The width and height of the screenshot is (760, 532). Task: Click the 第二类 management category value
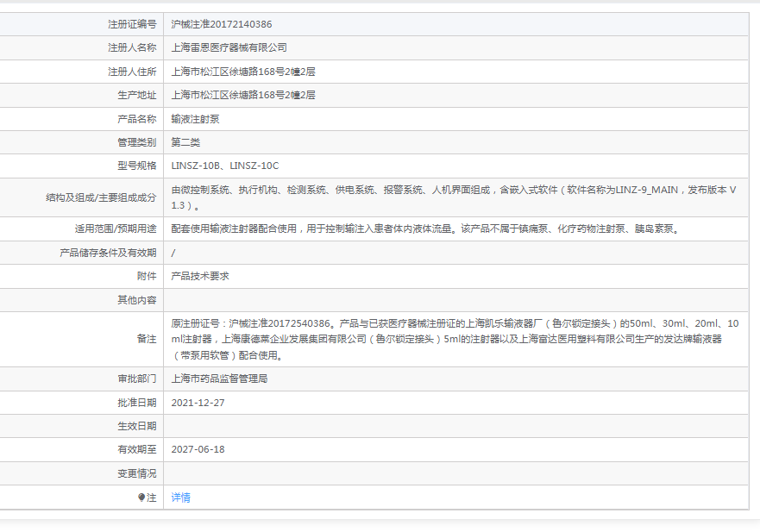185,142
